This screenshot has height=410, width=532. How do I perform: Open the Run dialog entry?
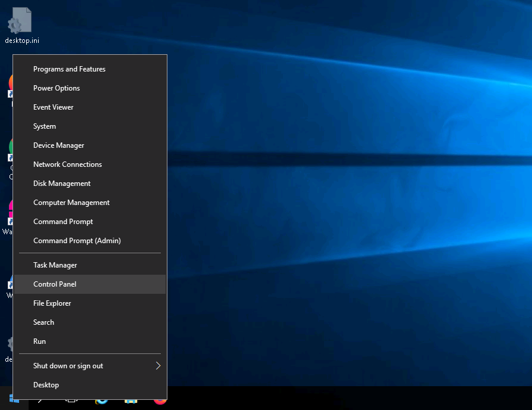(x=90, y=341)
